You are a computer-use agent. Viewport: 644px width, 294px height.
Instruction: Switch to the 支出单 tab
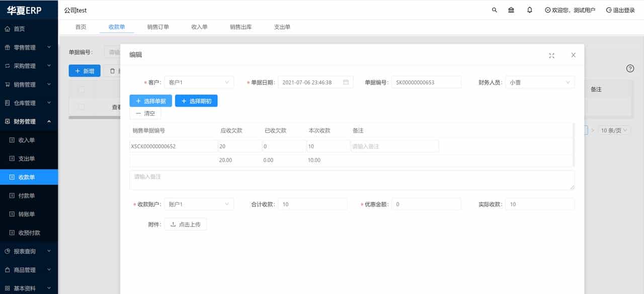pyautogui.click(x=282, y=27)
